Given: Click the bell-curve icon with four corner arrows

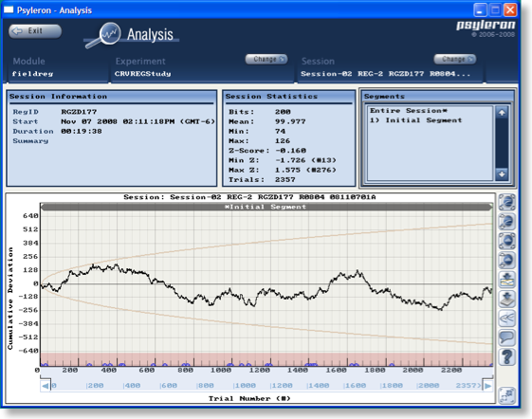Looking at the screenshot, I should 507,241.
